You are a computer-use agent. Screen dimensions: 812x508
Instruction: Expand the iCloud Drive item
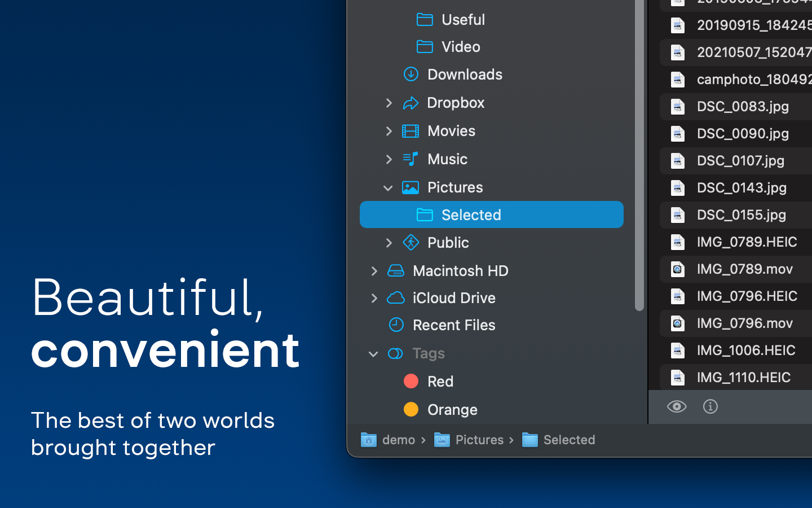click(x=374, y=298)
